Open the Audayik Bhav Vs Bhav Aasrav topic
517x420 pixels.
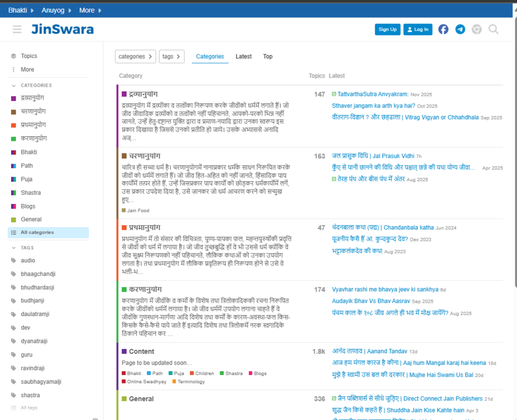click(x=371, y=301)
